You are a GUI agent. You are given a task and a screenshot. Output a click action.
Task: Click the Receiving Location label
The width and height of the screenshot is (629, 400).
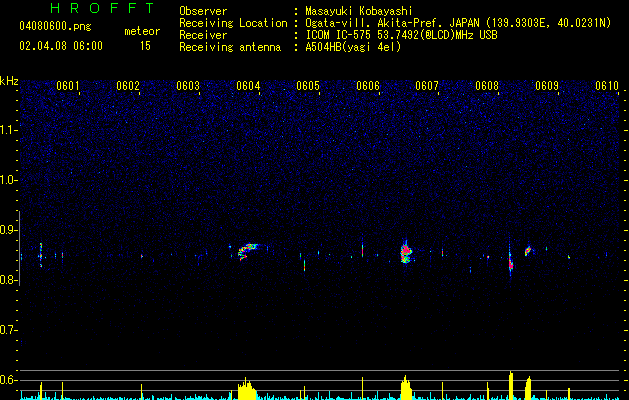pos(233,23)
